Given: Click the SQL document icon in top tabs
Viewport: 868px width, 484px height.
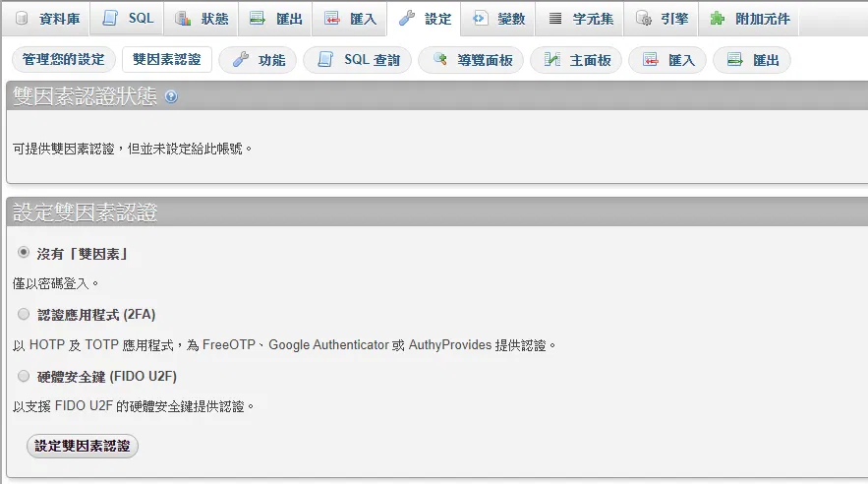Looking at the screenshot, I should [x=110, y=19].
